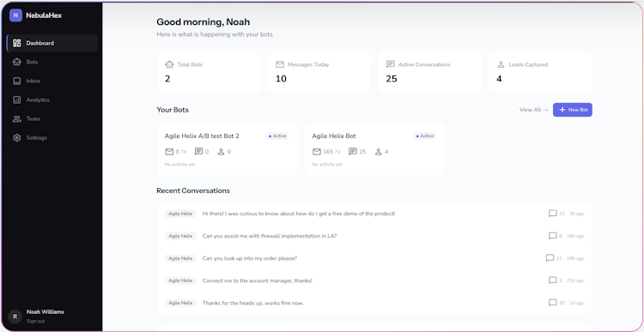
Task: Click message count icon of works fine conversation
Action: coord(553,303)
